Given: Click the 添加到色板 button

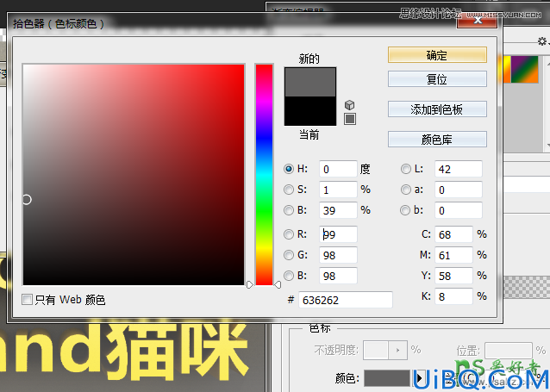Looking at the screenshot, I should [x=437, y=109].
